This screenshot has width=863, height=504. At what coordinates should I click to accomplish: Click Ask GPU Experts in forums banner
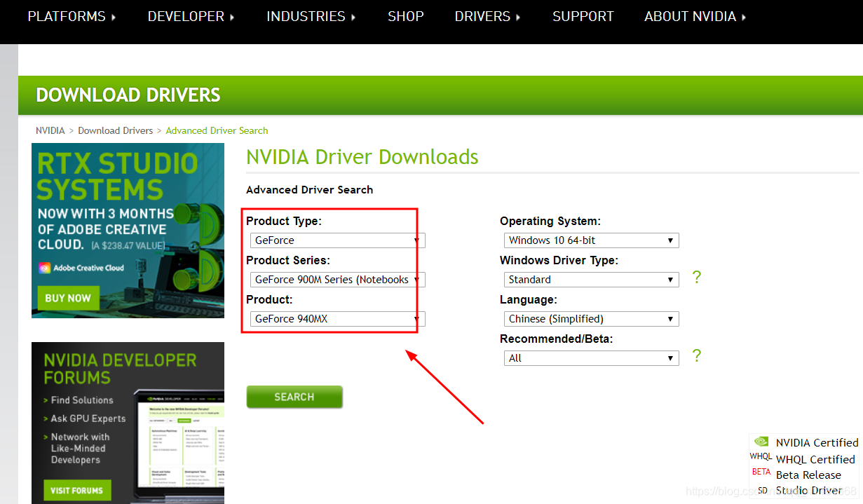88,418
